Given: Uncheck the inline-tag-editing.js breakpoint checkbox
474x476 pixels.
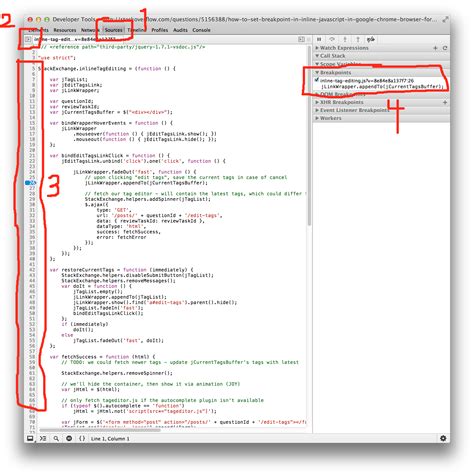Looking at the screenshot, I should [317, 80].
